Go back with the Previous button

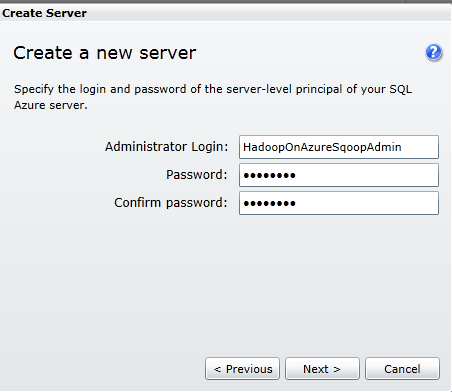coord(242,369)
